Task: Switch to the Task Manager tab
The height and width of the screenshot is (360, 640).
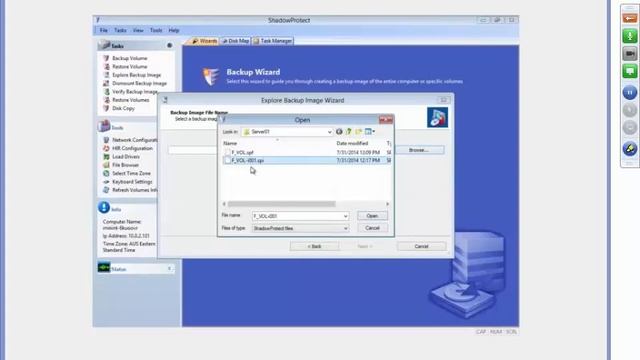Action: tap(272, 41)
